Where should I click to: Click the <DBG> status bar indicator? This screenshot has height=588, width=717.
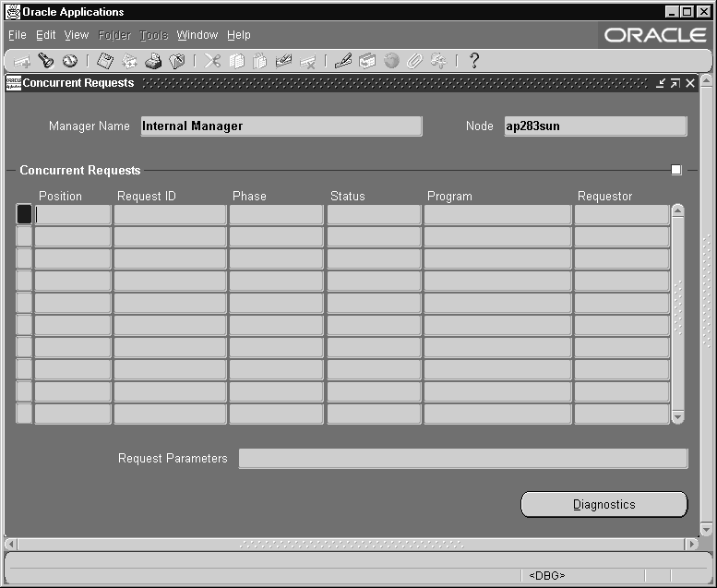click(547, 575)
